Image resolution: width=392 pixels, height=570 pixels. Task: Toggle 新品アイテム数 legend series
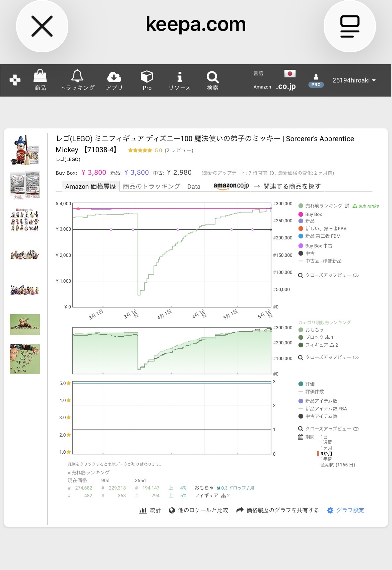coord(318,401)
